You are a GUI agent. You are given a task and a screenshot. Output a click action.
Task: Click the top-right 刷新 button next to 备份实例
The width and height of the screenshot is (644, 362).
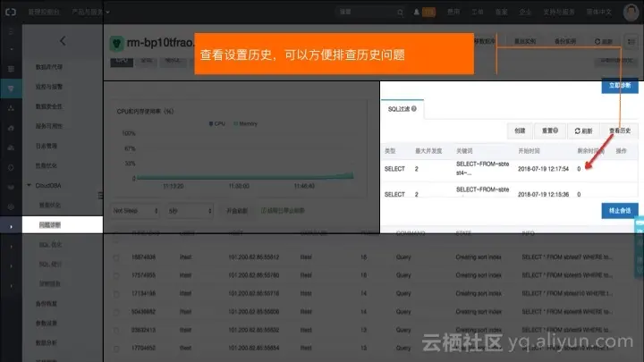coord(604,41)
